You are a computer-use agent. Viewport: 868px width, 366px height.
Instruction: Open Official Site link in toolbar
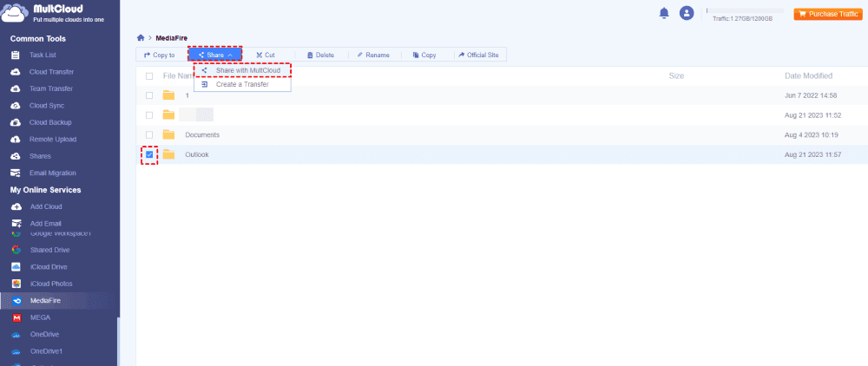point(479,56)
